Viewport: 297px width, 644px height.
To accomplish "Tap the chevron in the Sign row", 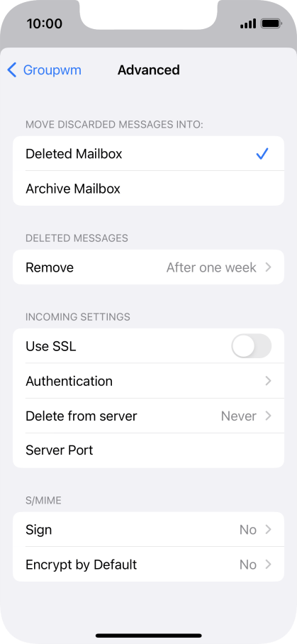I will point(268,530).
